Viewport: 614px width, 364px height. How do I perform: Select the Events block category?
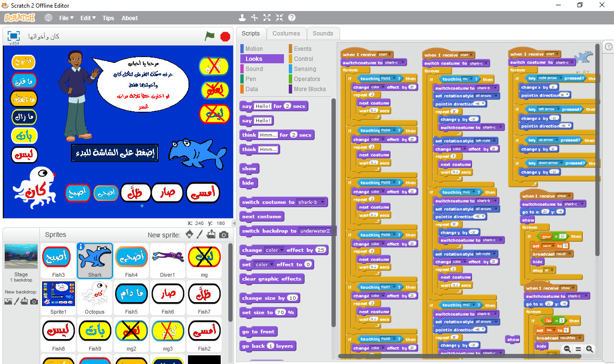click(x=310, y=49)
